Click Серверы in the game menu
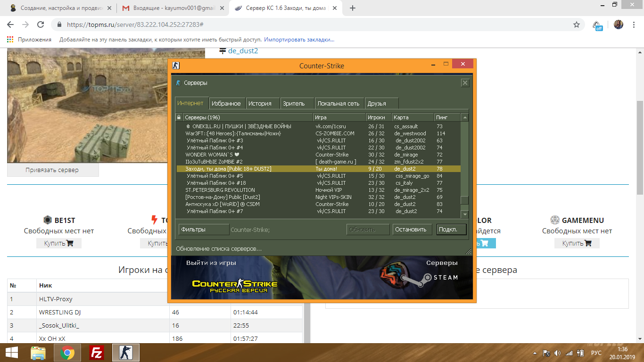 (442, 263)
